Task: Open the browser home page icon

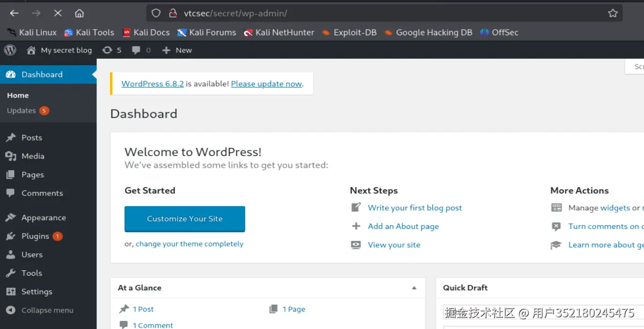Action: [x=79, y=13]
